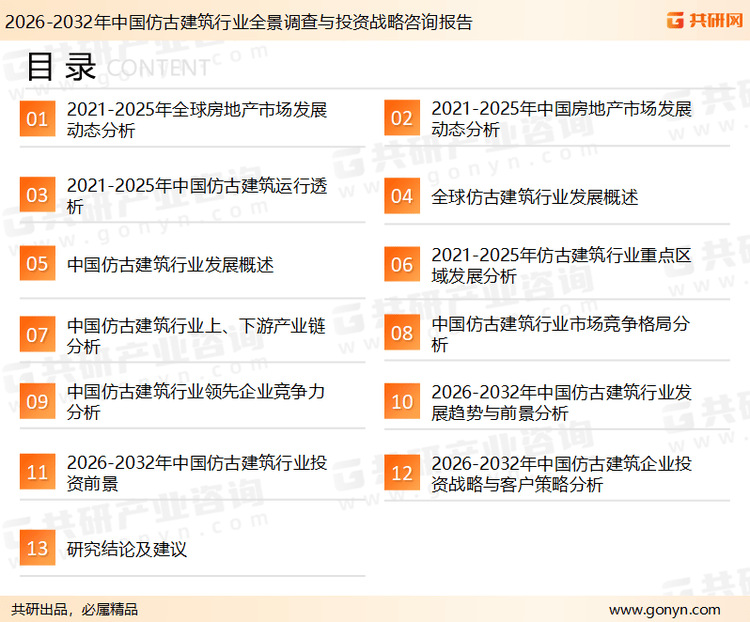Click the 10 chapter number badge
The height and width of the screenshot is (622, 750).
402,402
